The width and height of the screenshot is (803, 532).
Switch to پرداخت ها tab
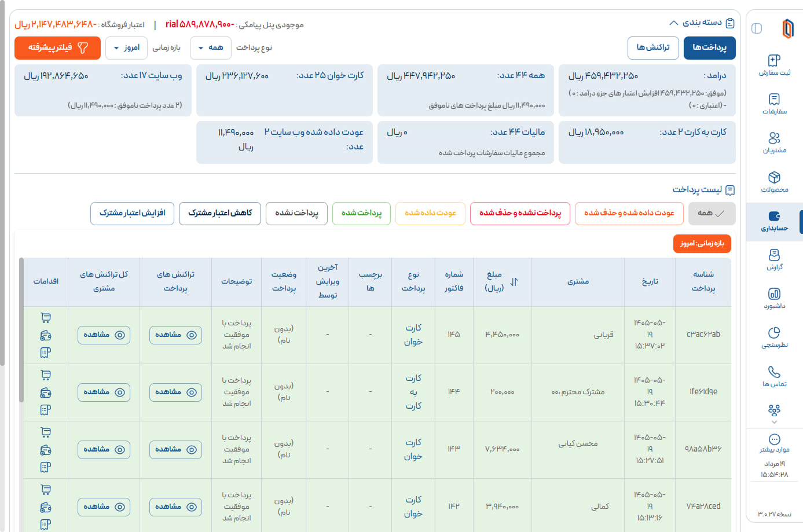pos(710,47)
